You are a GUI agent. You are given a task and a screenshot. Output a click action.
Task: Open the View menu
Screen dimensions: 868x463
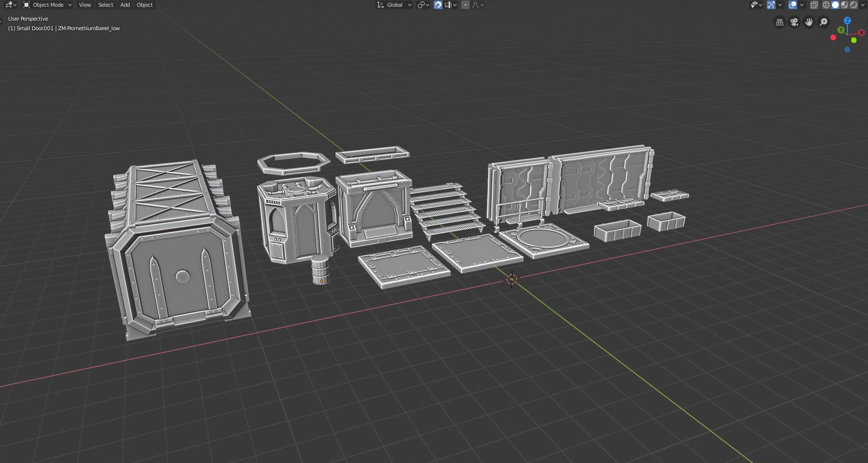pyautogui.click(x=85, y=5)
